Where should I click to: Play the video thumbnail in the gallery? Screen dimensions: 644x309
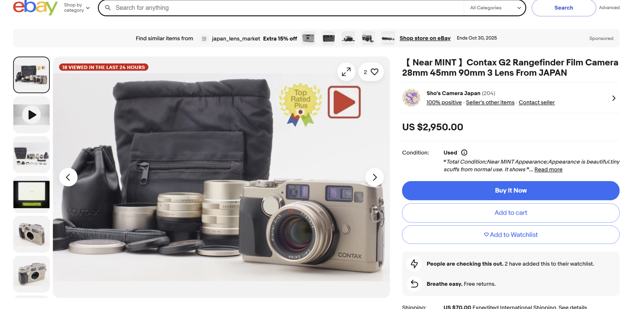tap(31, 115)
